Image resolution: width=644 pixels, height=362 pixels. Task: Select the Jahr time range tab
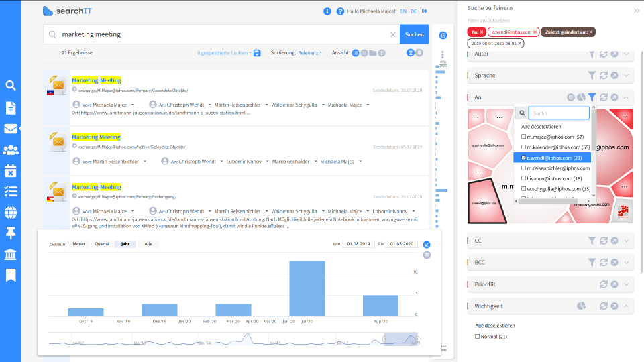[125, 244]
